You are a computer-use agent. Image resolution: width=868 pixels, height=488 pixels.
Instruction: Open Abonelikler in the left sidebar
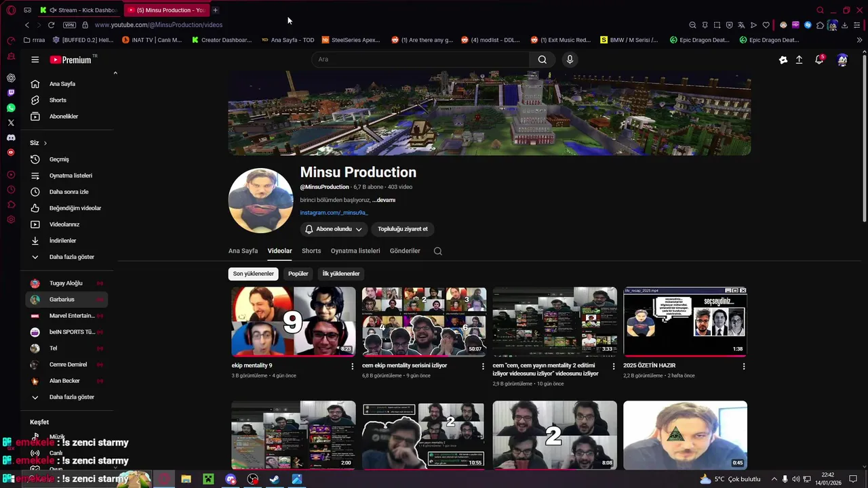tap(66, 117)
